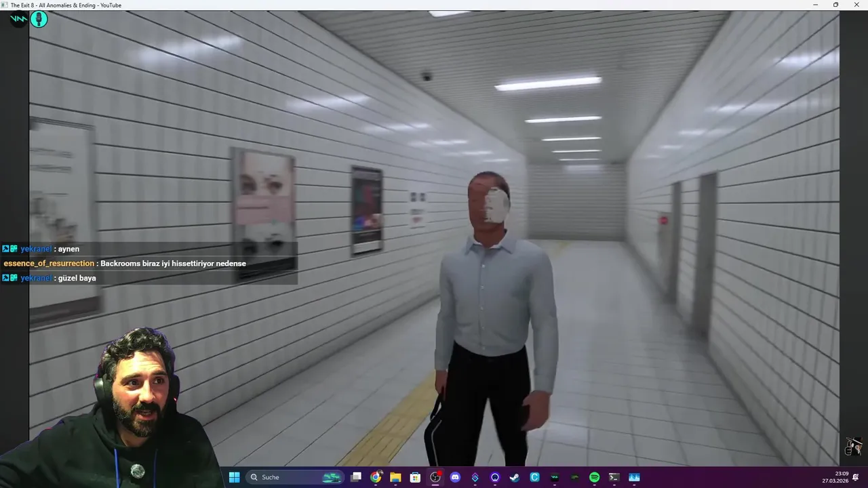Open Spotify from the taskbar
The width and height of the screenshot is (868, 488).
pos(594,477)
